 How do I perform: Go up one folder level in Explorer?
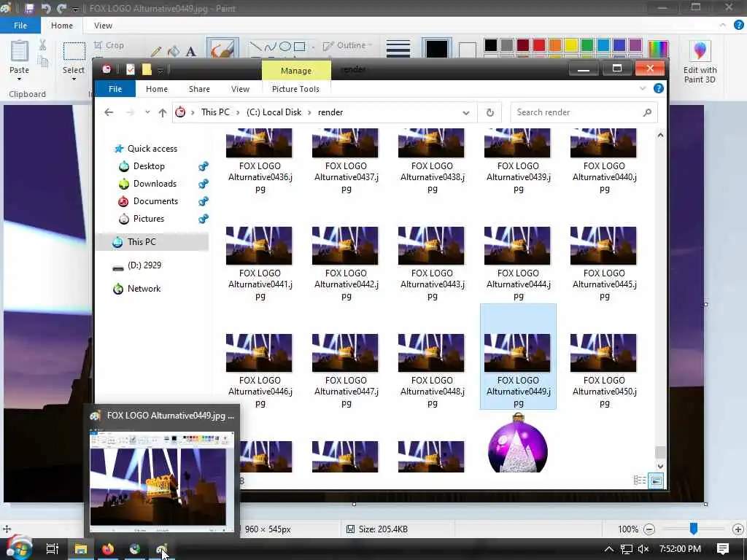(163, 112)
